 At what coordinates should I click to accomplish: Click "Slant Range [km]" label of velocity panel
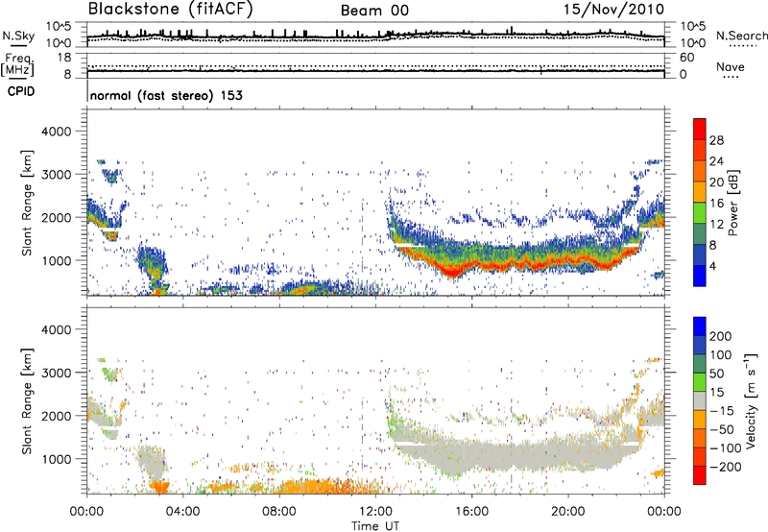pyautogui.click(x=27, y=400)
